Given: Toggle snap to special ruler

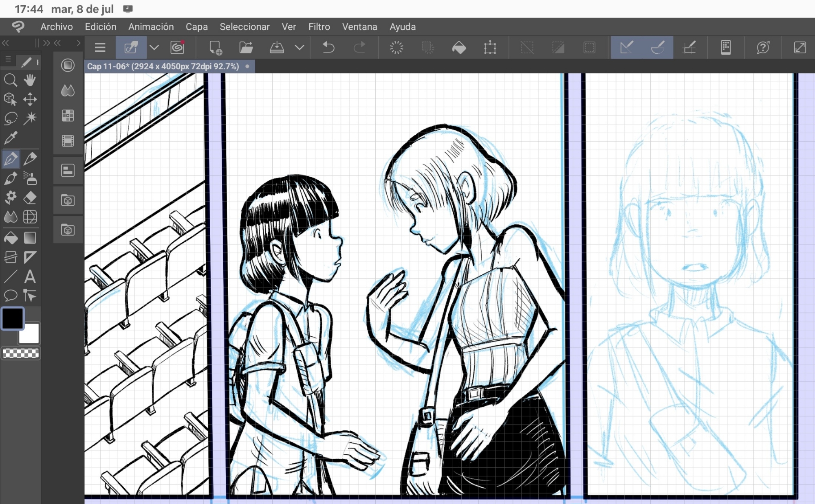Looking at the screenshot, I should (x=658, y=48).
